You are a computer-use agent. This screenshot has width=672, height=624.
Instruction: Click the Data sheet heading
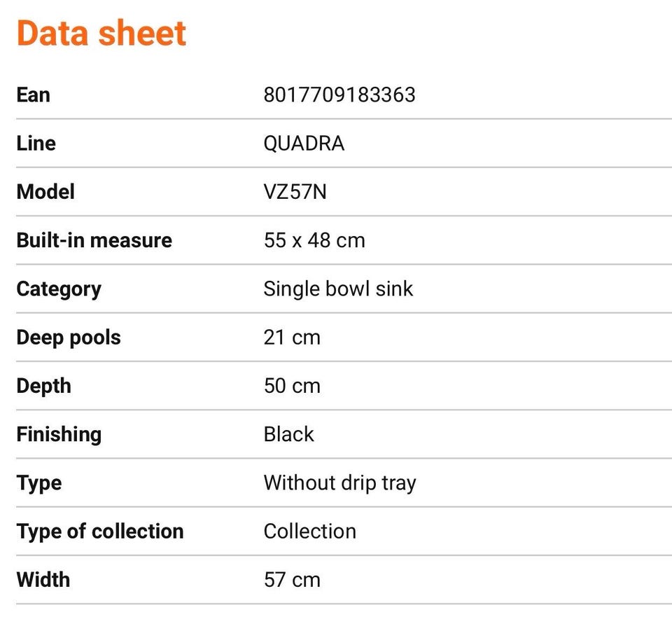point(101,33)
